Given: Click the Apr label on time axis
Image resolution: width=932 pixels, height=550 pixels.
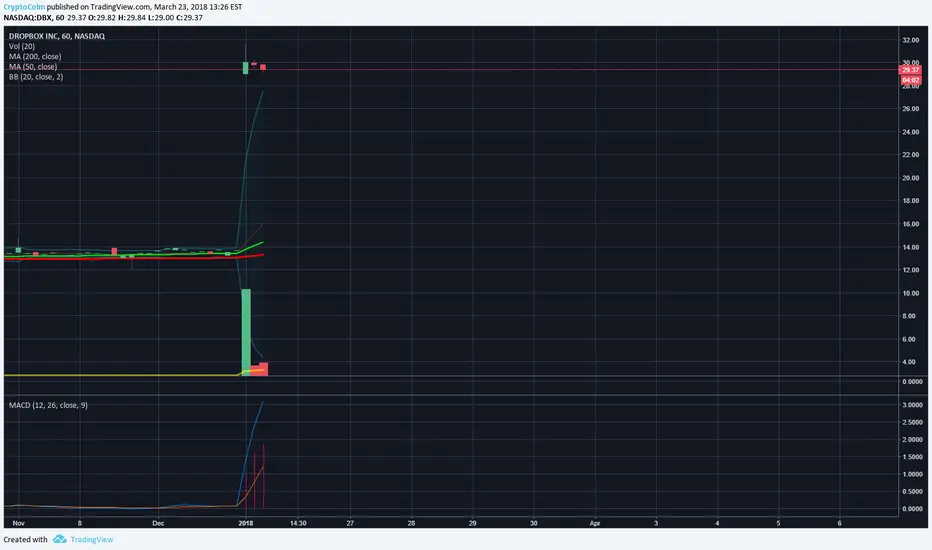Looking at the screenshot, I should coord(595,523).
